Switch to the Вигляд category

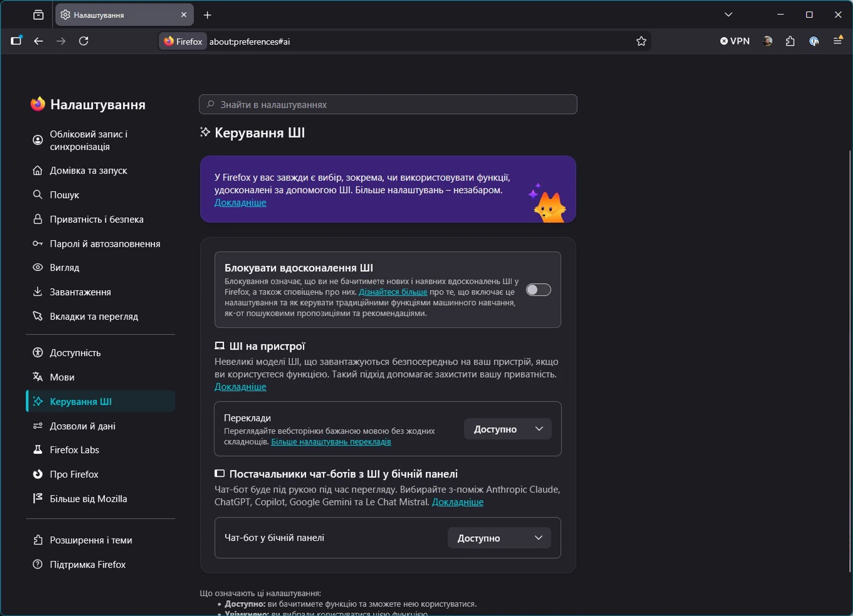point(100,267)
